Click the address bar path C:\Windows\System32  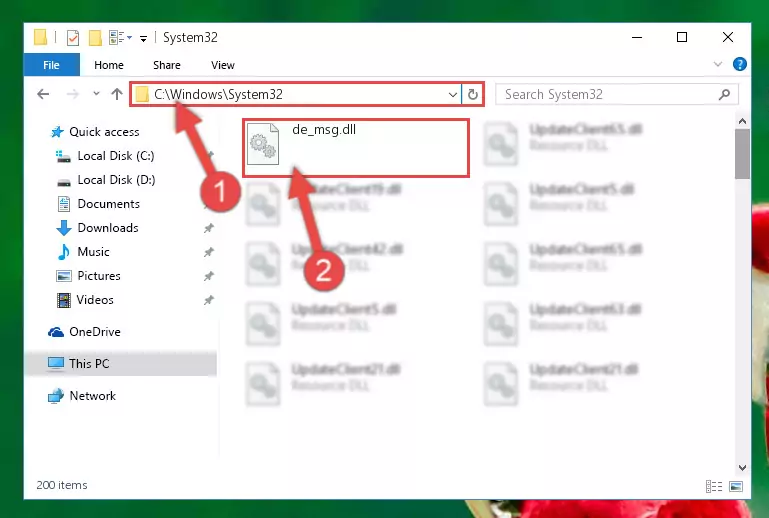click(218, 94)
